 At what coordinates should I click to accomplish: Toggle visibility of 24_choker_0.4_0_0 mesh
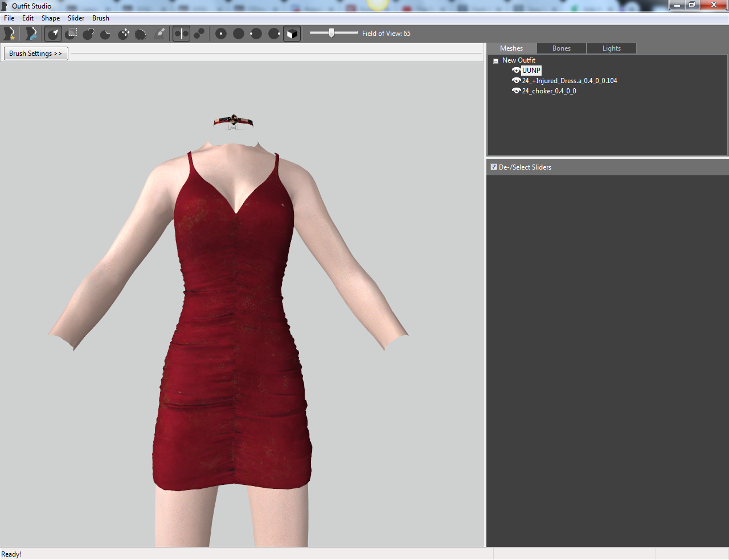(x=516, y=91)
